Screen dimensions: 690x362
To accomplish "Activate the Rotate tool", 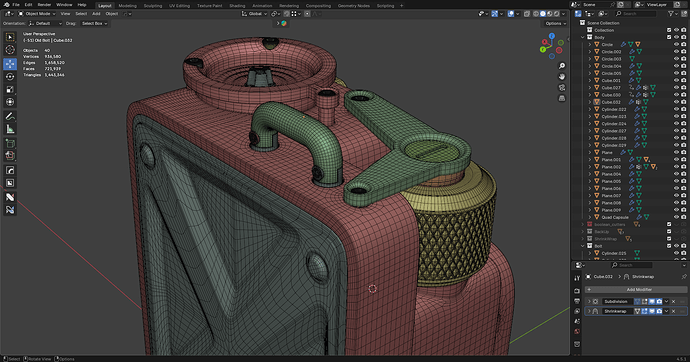I will coord(10,77).
